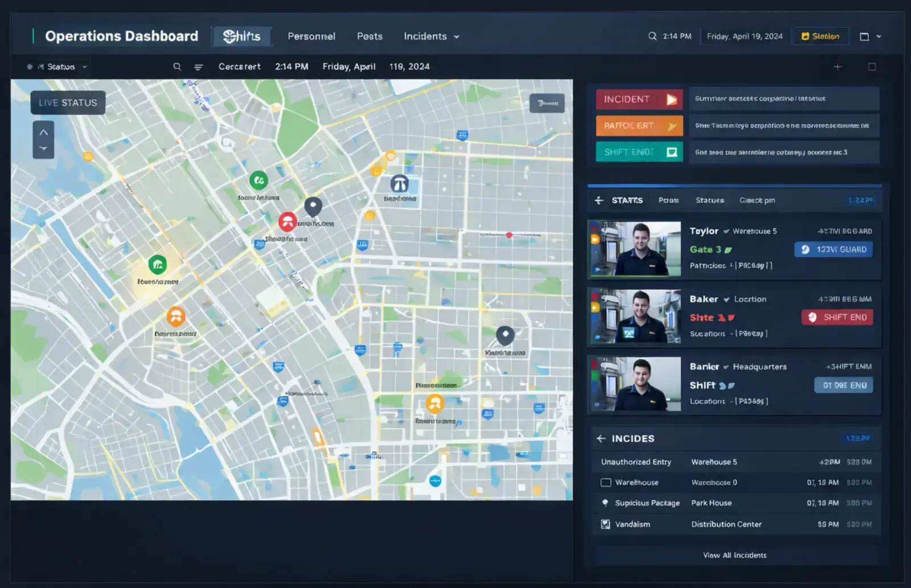Click the View All Incidents link
This screenshot has width=911, height=588.
click(734, 555)
